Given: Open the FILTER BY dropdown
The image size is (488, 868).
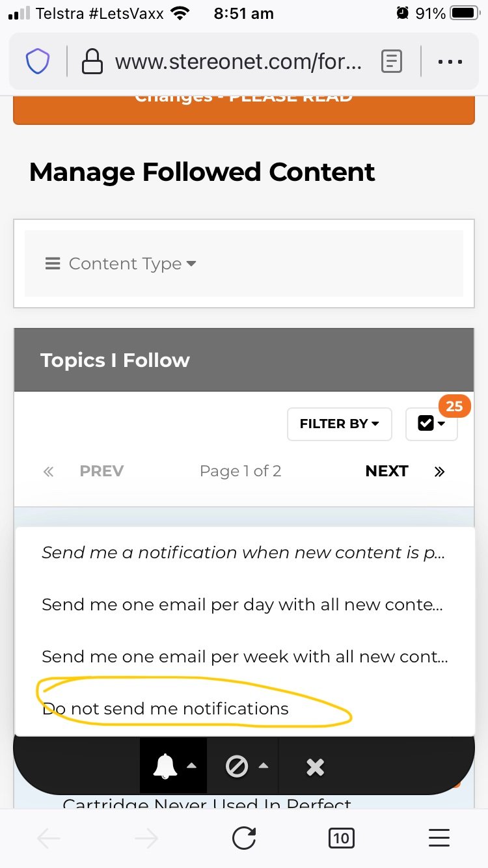Looking at the screenshot, I should [x=339, y=424].
